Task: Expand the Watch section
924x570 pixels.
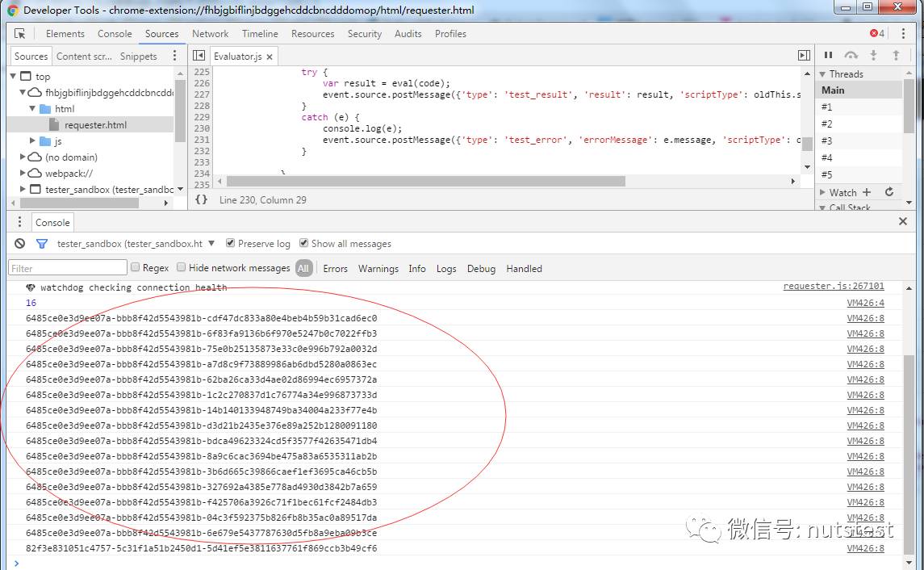Action: pyautogui.click(x=822, y=192)
